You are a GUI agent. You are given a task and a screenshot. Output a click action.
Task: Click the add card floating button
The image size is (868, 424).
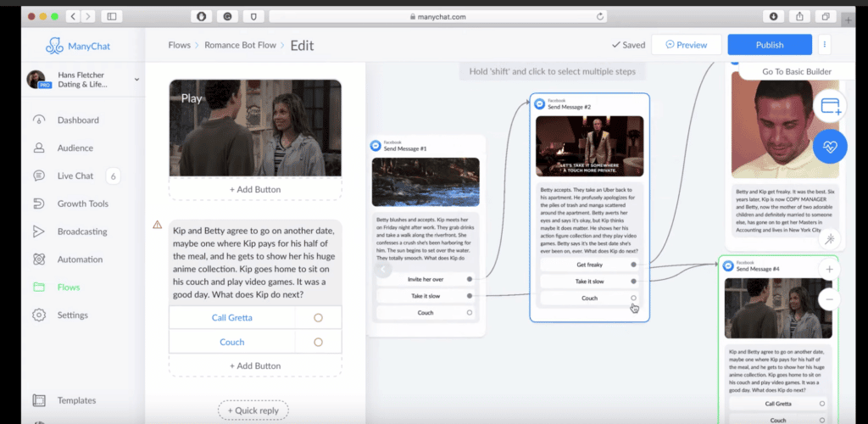click(830, 106)
